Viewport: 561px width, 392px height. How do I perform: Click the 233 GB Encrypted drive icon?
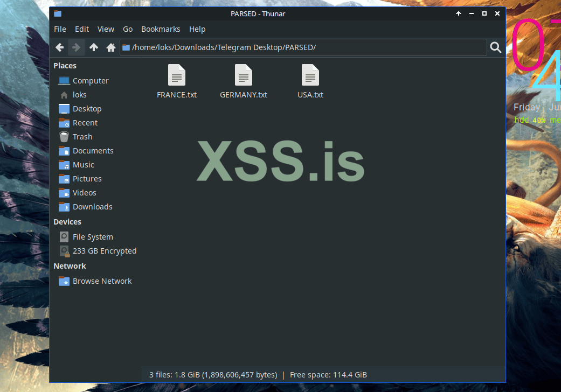click(x=65, y=251)
